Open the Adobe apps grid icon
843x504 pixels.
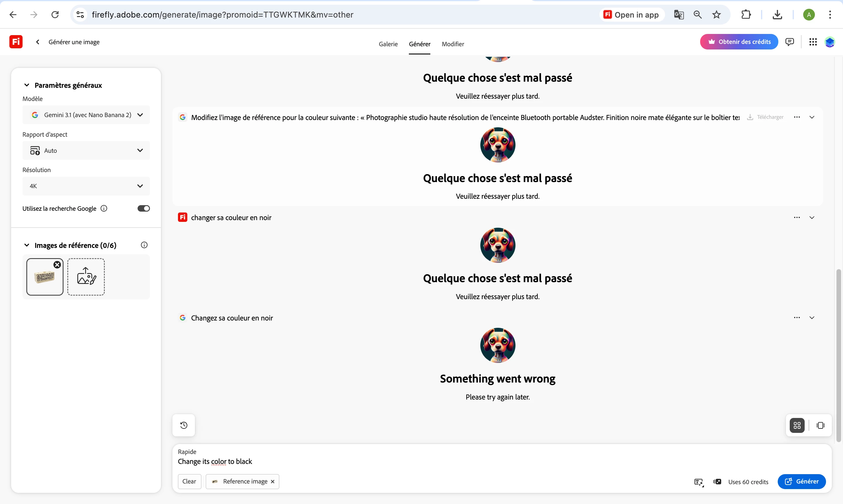click(813, 42)
